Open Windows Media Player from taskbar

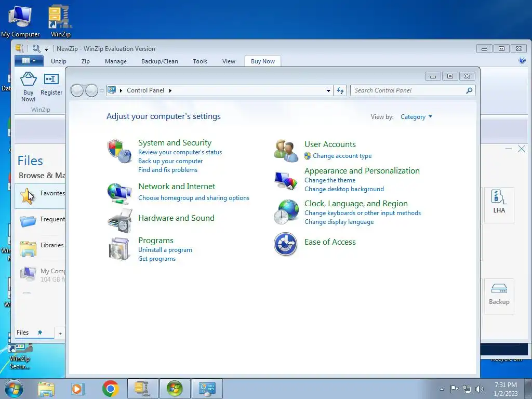click(x=78, y=389)
